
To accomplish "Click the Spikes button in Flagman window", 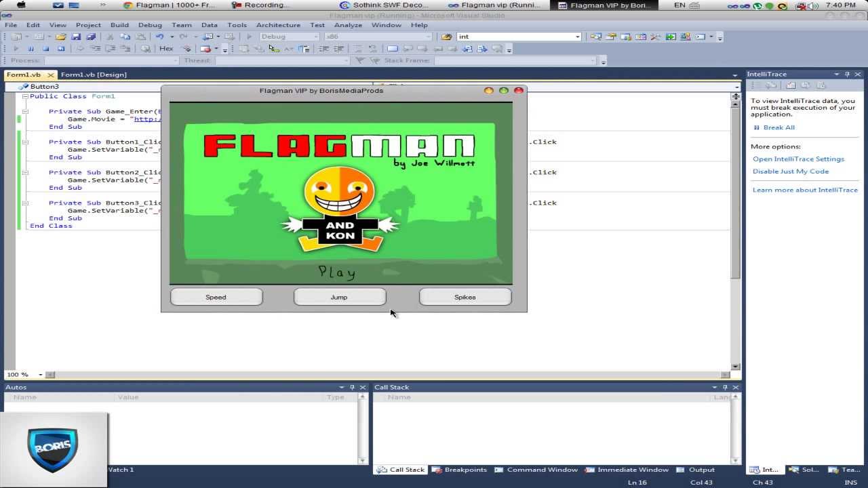I will coord(465,297).
